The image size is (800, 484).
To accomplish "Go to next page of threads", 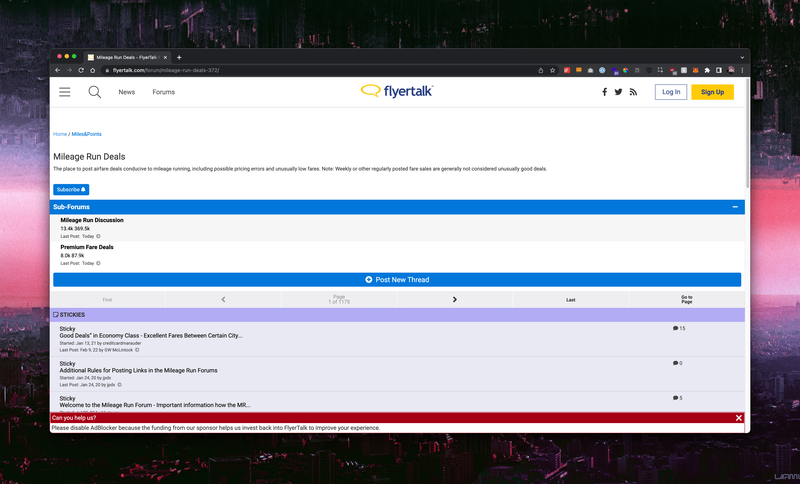I will (x=455, y=300).
